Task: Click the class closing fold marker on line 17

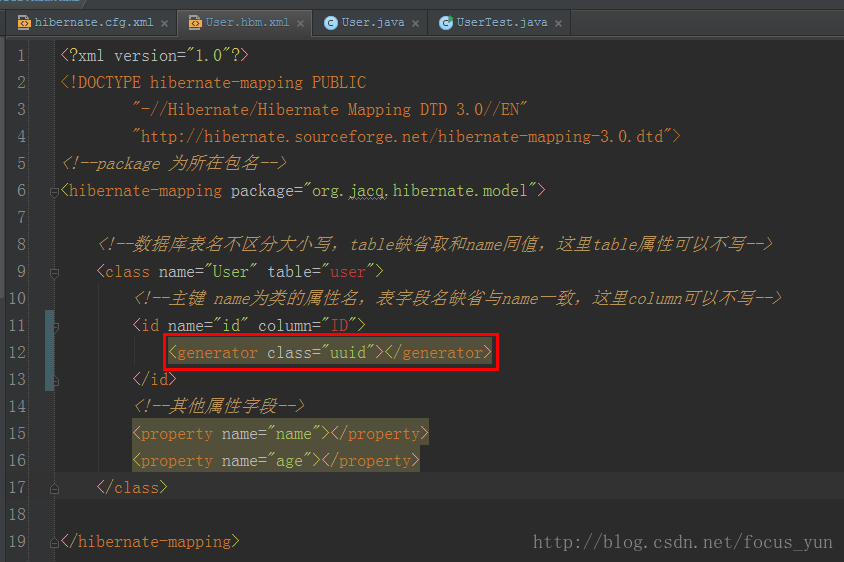Action: (x=54, y=489)
